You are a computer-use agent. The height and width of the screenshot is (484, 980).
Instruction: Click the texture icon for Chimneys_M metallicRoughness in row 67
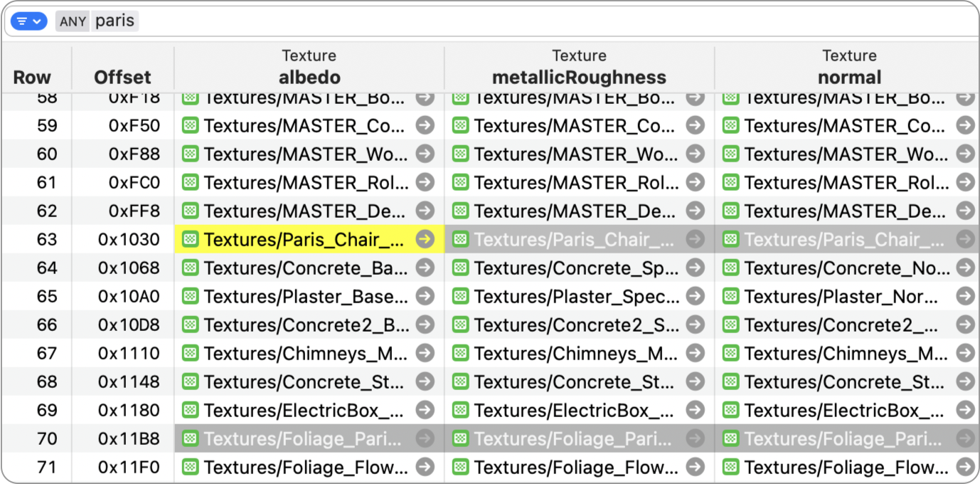coord(460,354)
